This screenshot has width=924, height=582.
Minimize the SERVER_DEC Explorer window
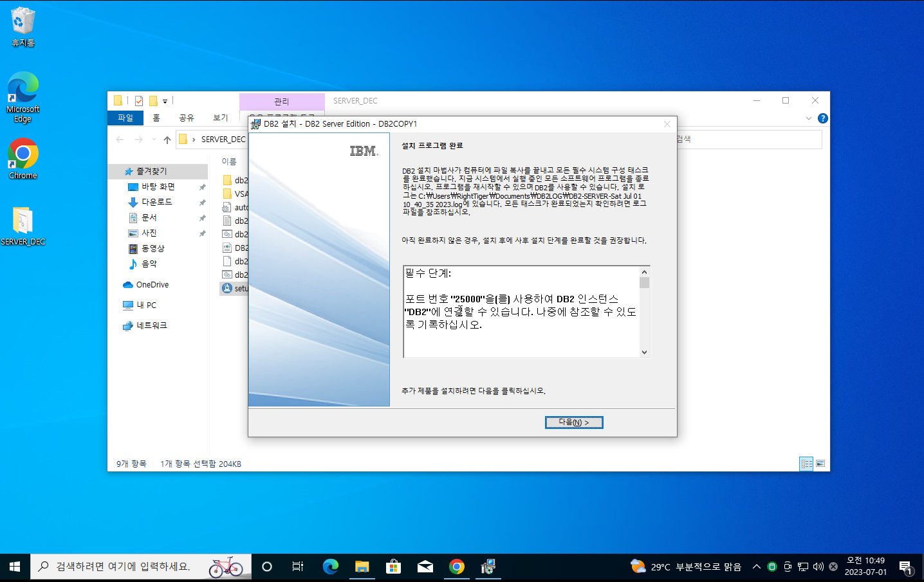coord(757,100)
